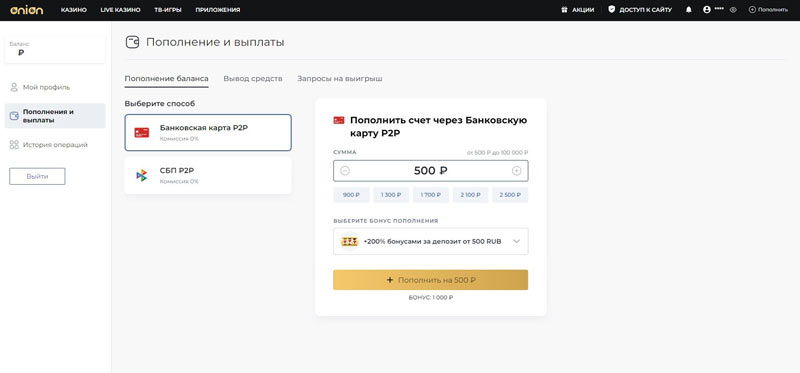Open the notifications bell
This screenshot has height=373, width=800.
coord(689,10)
